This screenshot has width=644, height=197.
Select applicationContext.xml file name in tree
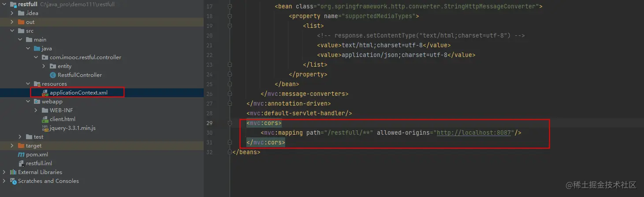(78, 93)
